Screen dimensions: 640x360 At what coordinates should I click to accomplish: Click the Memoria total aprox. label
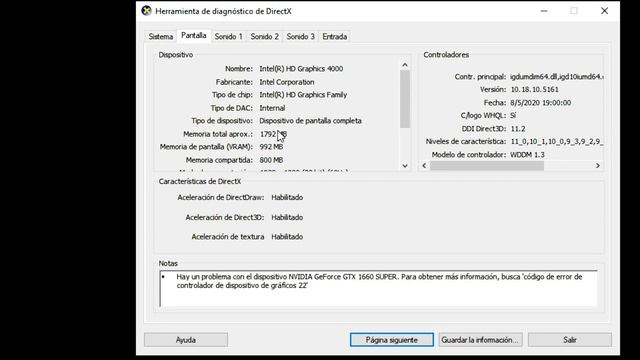click(x=218, y=134)
